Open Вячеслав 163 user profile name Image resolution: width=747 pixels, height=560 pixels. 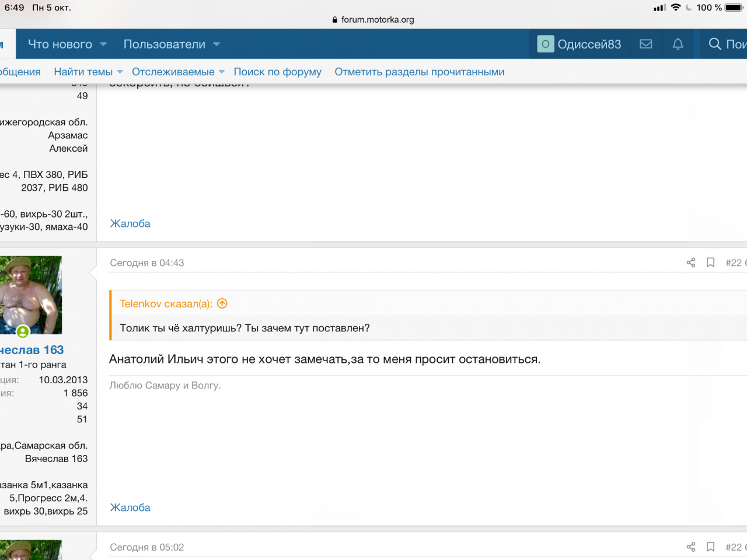coord(32,350)
